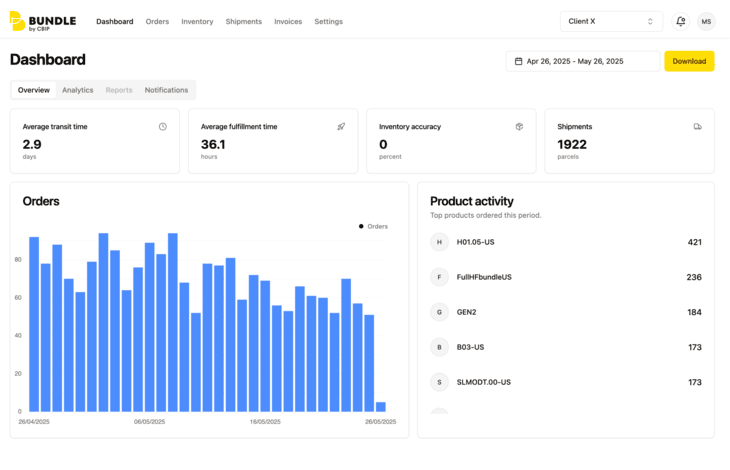
Task: Click the S avatar for SLMODT.00-US
Action: [439, 382]
